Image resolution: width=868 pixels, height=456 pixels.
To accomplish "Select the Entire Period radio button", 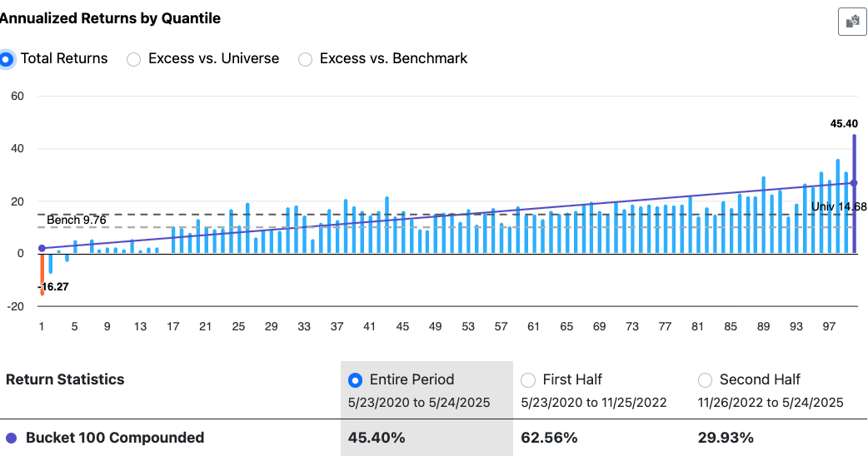I will coord(356,380).
